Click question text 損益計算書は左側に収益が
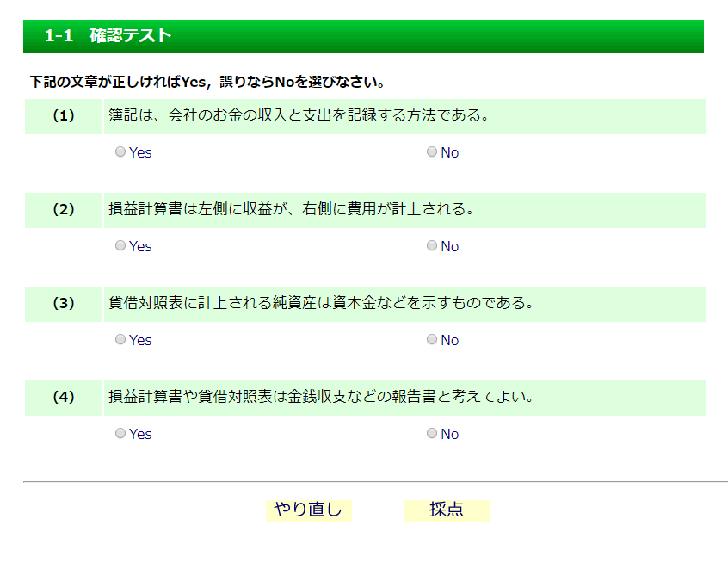The height and width of the screenshot is (581, 728). click(x=196, y=209)
